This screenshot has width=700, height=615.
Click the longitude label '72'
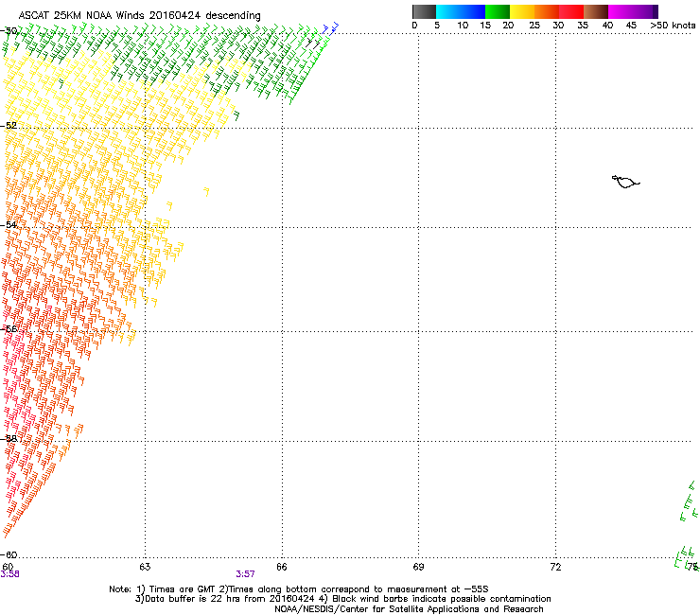coord(556,567)
